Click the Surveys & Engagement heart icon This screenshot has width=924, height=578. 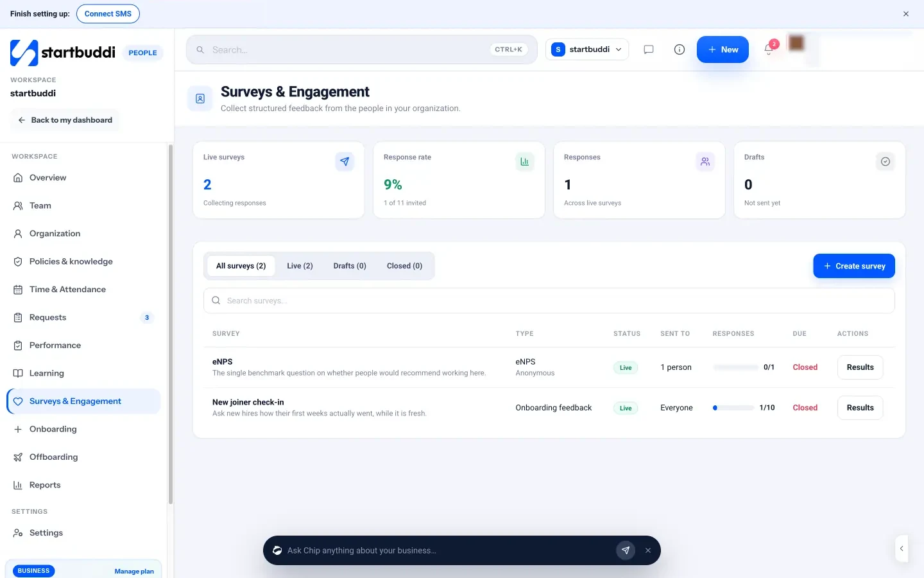click(18, 401)
